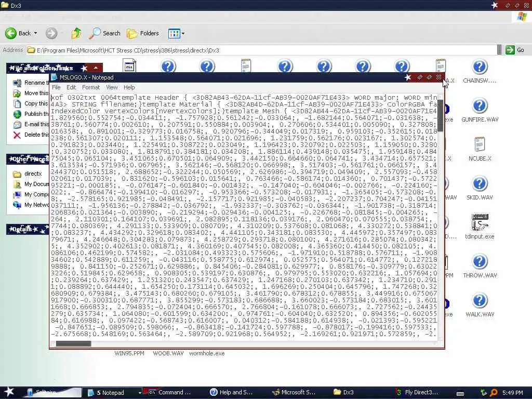
Task: Select WOOB.WAV file label
Action: (x=168, y=353)
